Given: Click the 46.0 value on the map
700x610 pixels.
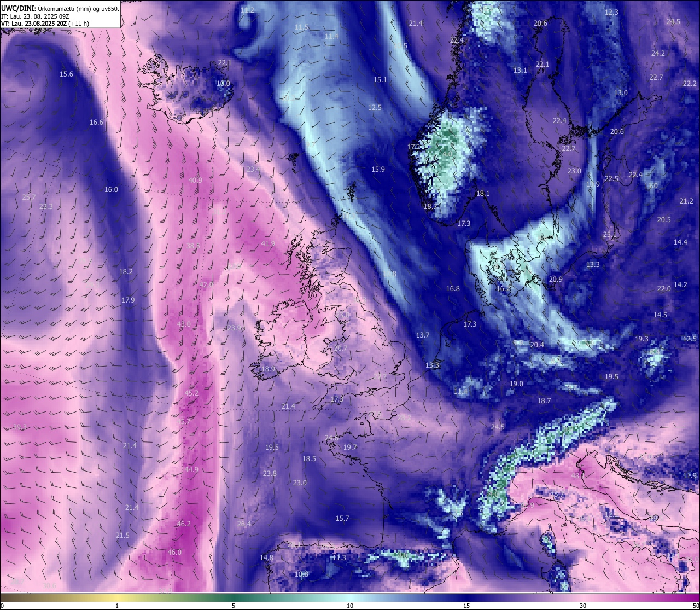Looking at the screenshot, I should coord(174,552).
